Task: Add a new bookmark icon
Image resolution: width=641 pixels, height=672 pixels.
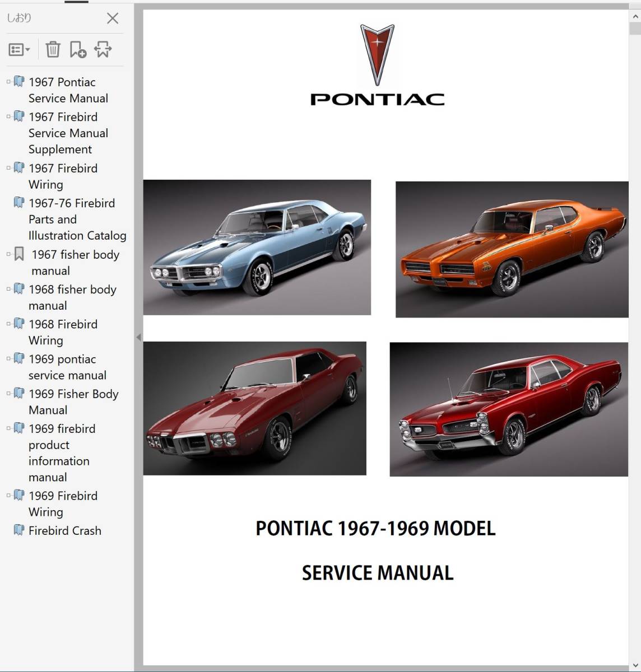Action: (78, 49)
